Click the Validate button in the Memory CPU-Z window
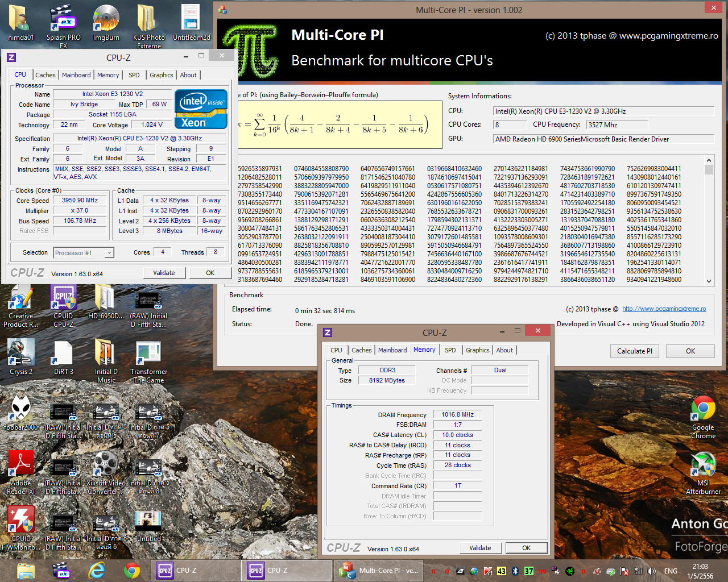The image size is (728, 582). coord(480,548)
